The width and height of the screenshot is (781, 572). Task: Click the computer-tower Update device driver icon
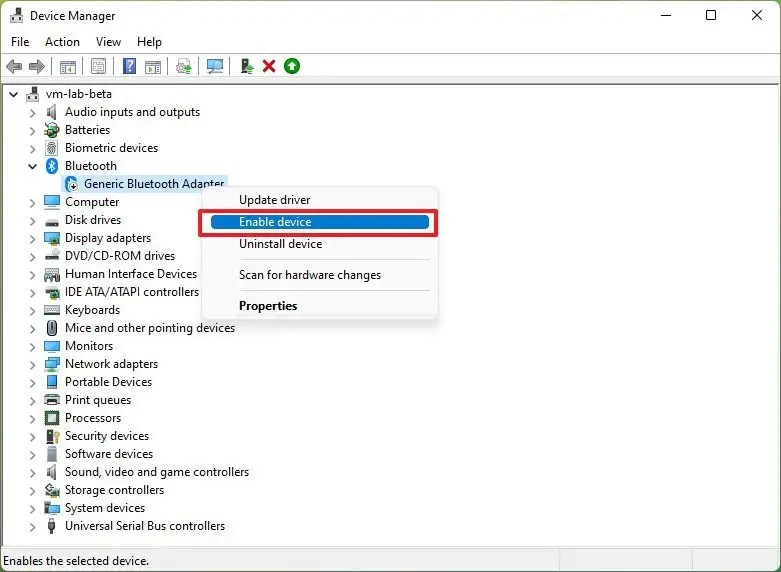point(247,66)
